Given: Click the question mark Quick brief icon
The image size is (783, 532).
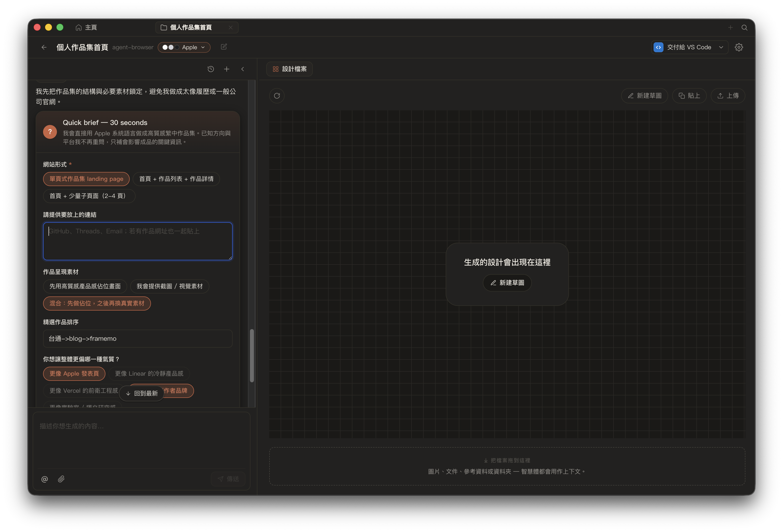Looking at the screenshot, I should (x=50, y=132).
